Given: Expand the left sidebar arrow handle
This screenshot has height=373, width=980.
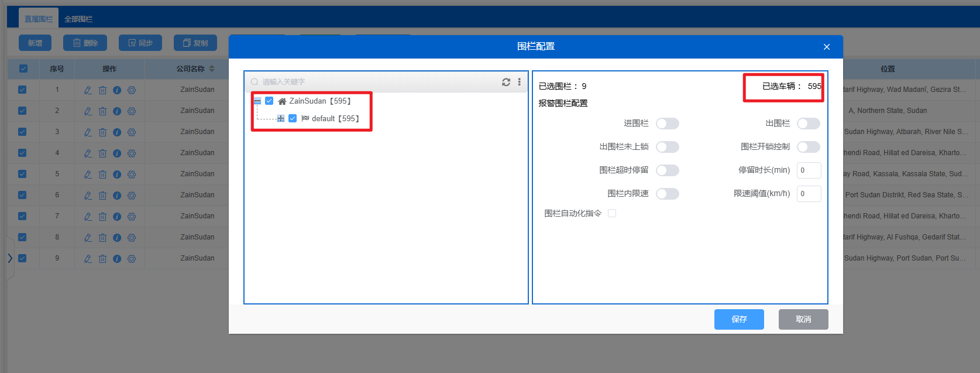Looking at the screenshot, I should click(x=10, y=258).
